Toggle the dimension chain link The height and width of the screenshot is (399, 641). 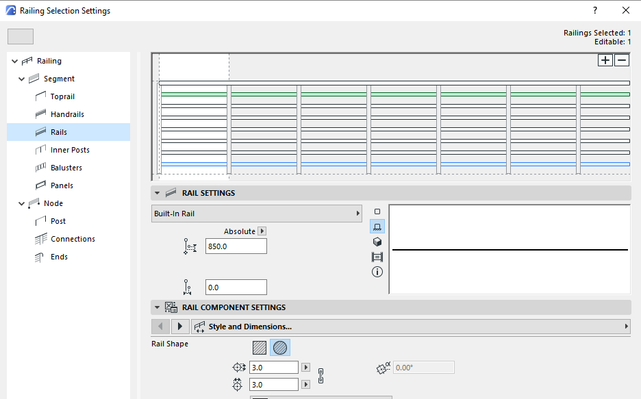[321, 376]
